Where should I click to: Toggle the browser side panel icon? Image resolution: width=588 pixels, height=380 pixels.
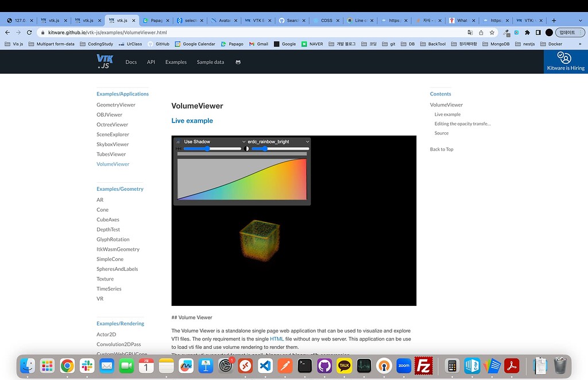click(x=538, y=33)
